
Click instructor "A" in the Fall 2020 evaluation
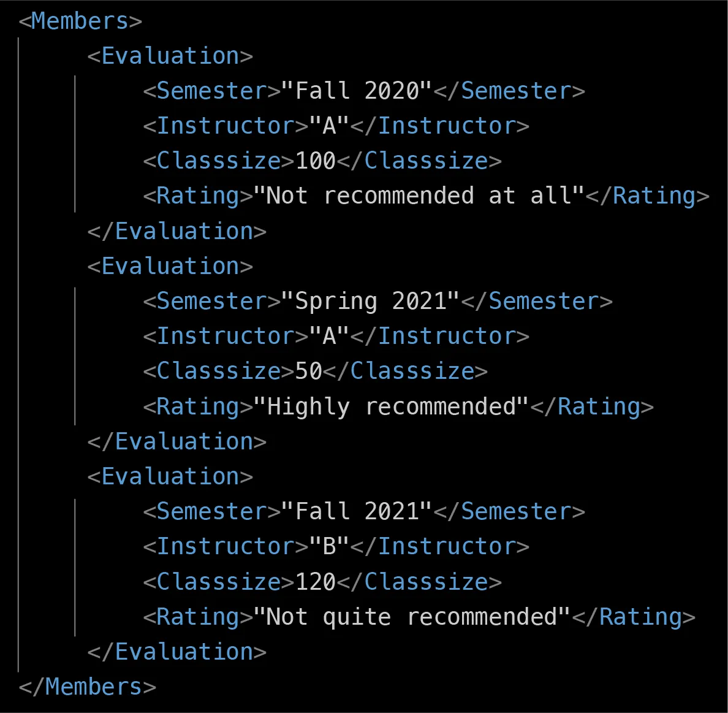pos(329,126)
